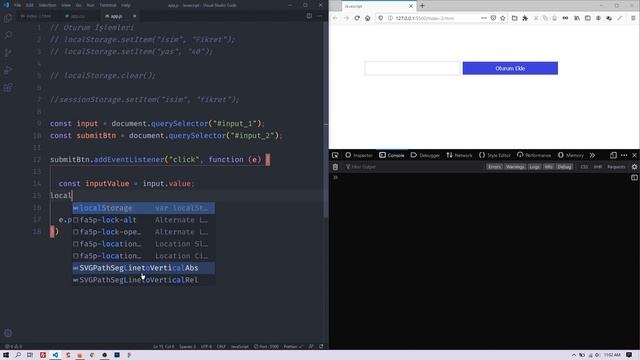
Task: Toggle the Logs filter in console
Action: (x=534, y=167)
